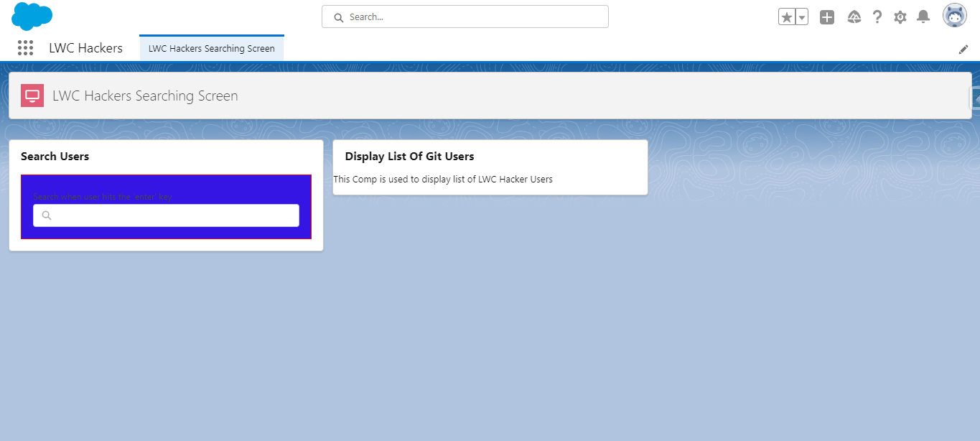The height and width of the screenshot is (441, 980).
Task: Open the Trailhead guidance icon
Action: tap(854, 17)
